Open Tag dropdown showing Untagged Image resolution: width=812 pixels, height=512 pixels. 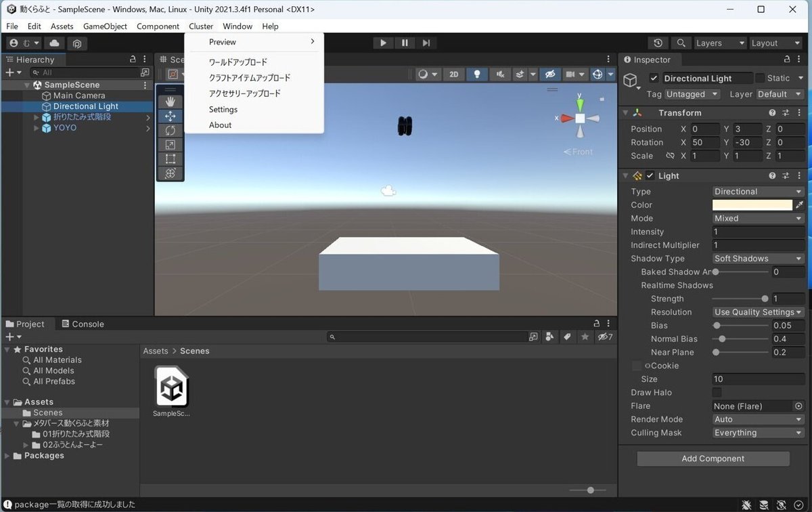coord(692,94)
